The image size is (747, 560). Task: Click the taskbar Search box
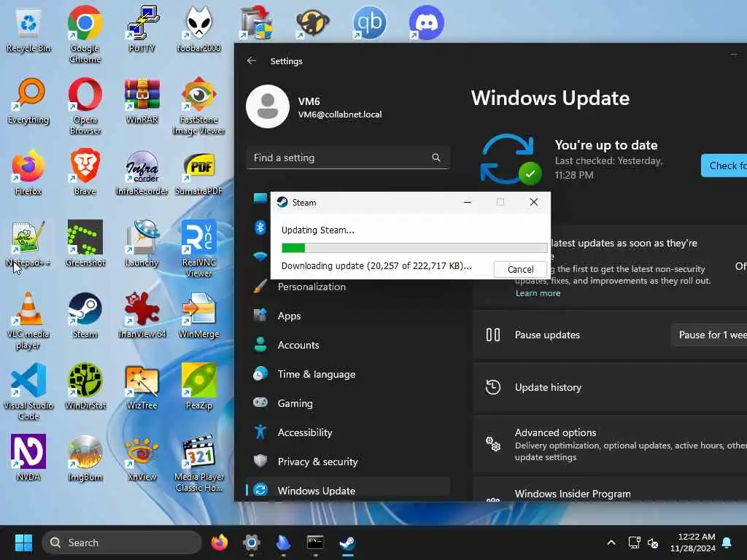click(122, 542)
